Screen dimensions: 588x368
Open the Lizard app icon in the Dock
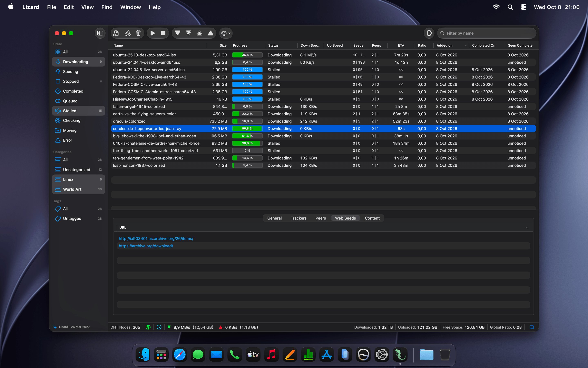tap(400, 355)
